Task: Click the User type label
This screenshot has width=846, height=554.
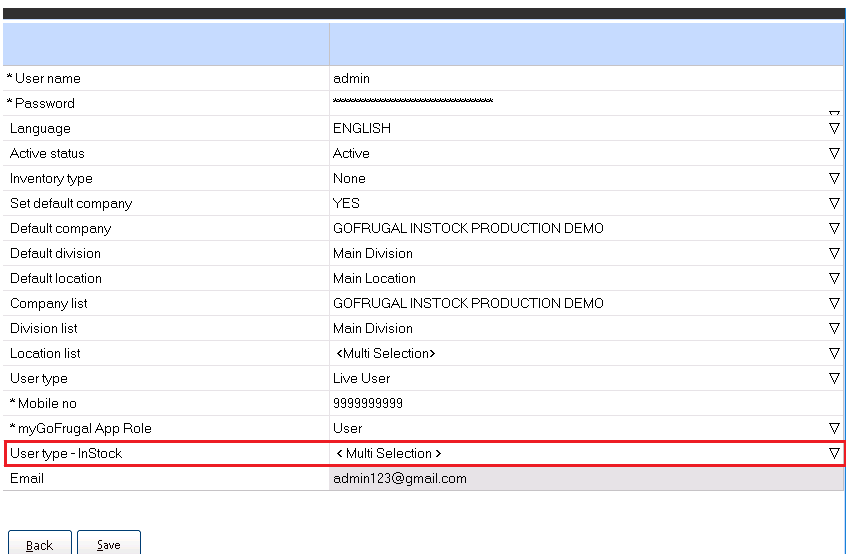Action: pyautogui.click(x=39, y=379)
